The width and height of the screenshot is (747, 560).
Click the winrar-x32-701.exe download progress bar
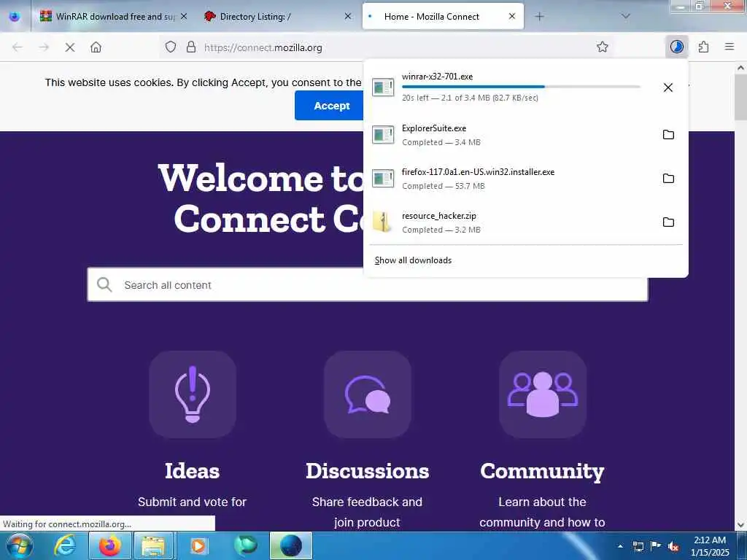pyautogui.click(x=521, y=87)
